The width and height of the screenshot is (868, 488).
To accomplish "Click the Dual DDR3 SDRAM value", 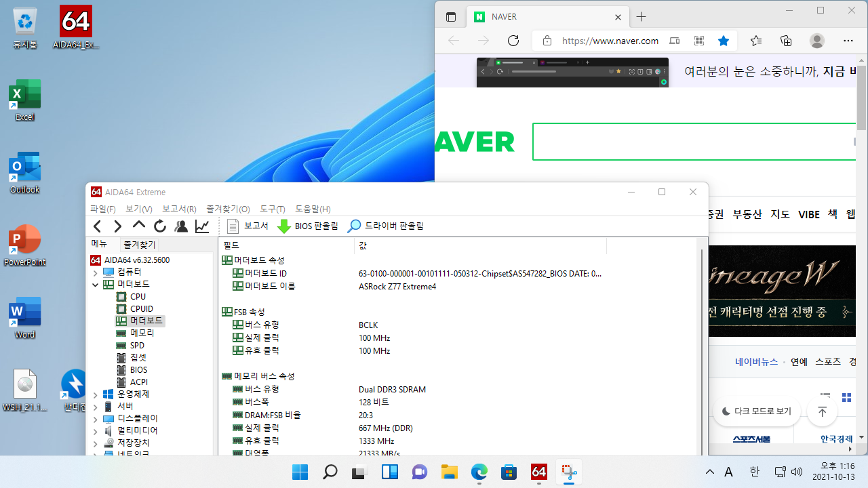I will 392,389.
